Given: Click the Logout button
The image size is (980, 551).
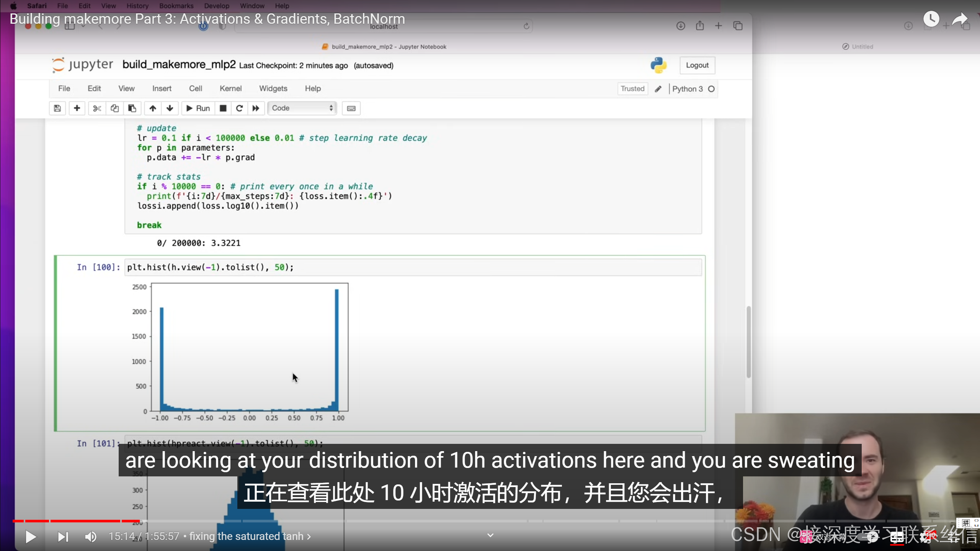Looking at the screenshot, I should (697, 65).
